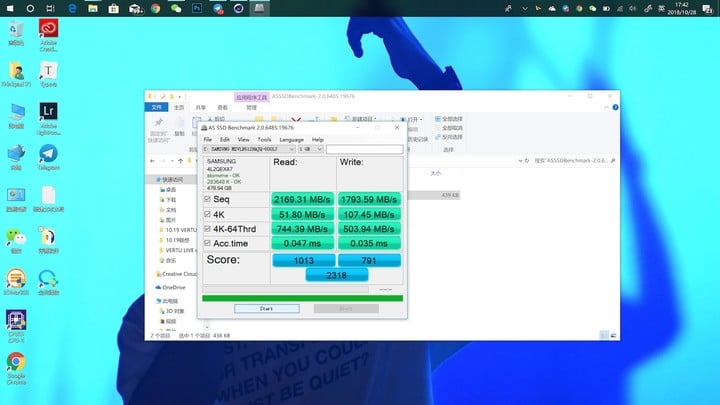Open Photoshop taskbar icon
This screenshot has height=405, width=720.
[197, 8]
